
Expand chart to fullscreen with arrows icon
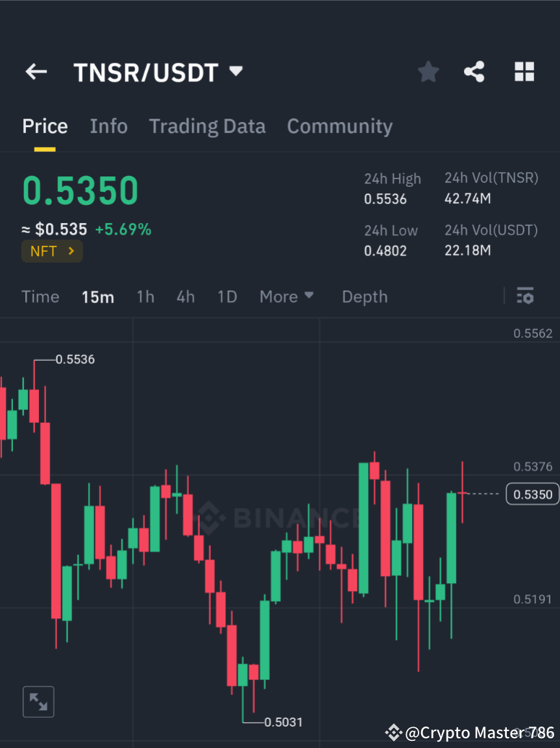pos(38,701)
